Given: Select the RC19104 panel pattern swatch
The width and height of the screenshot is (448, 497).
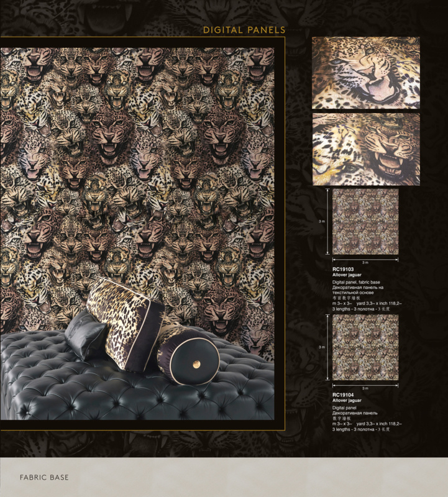Looking at the screenshot, I should click(365, 347).
